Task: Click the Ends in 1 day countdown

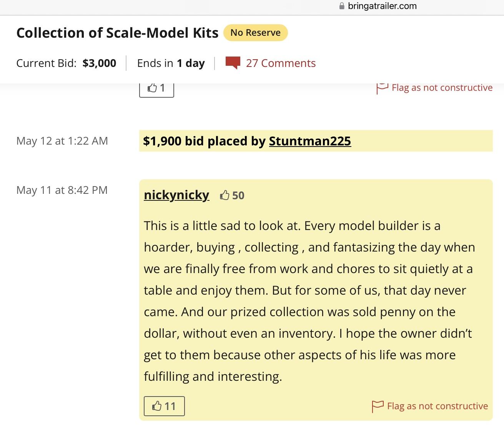Action: [171, 63]
